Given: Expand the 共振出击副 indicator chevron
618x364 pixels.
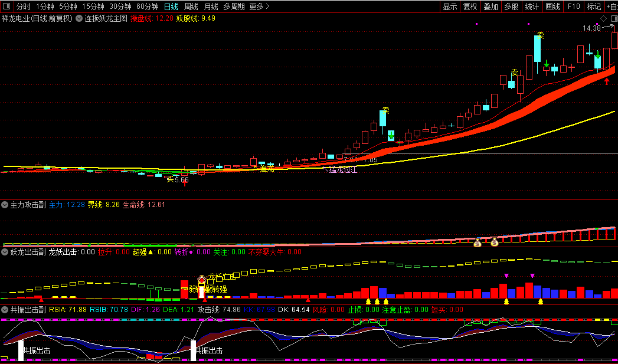Looking at the screenshot, I should click(x=5, y=310).
